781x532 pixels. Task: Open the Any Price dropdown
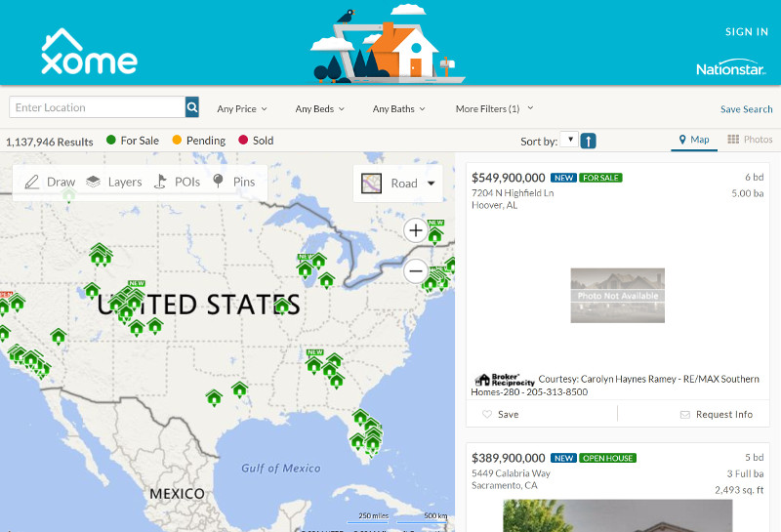click(242, 108)
